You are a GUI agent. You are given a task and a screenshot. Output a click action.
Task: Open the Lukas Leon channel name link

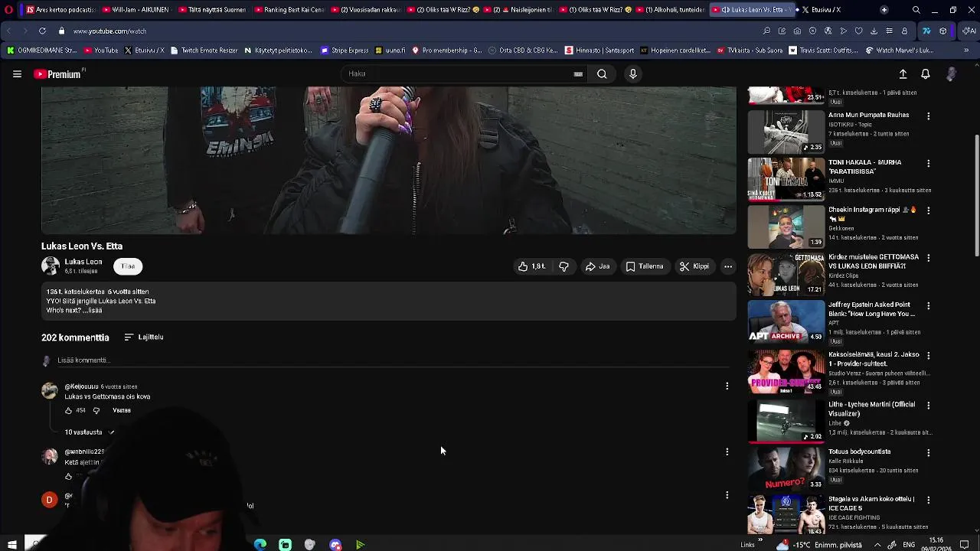pyautogui.click(x=83, y=262)
